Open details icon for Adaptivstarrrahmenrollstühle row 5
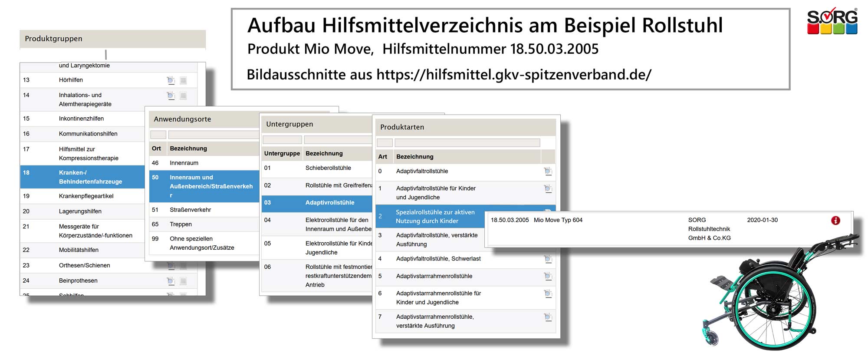The width and height of the screenshot is (868, 363). 548,276
